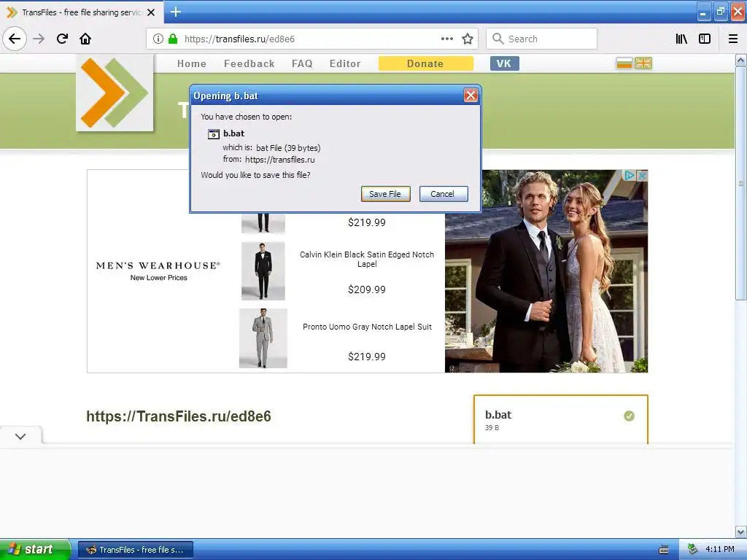This screenshot has height=560, width=747.
Task: Close the Opening b.bat dialog
Action: (x=471, y=96)
